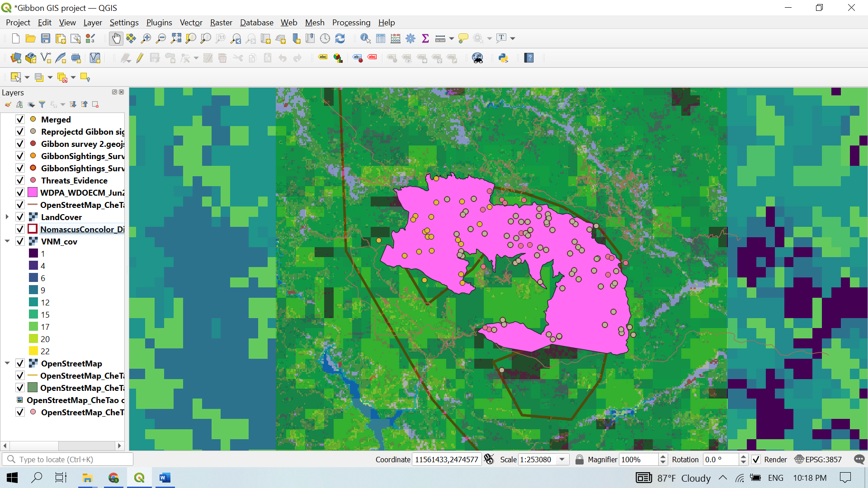
Task: Toggle visibility of WDPA_WDOECM layer
Action: pyautogui.click(x=20, y=192)
